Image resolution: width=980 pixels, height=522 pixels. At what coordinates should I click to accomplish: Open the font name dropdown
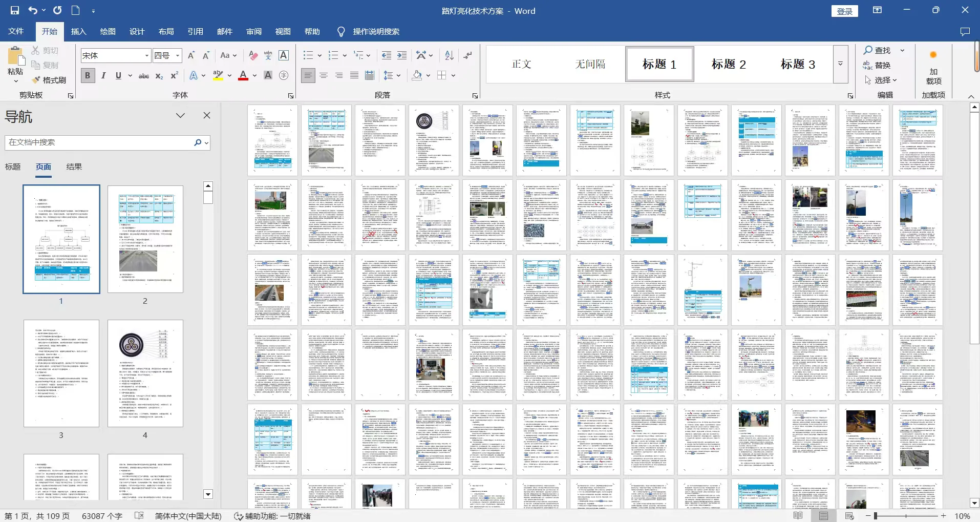[147, 55]
